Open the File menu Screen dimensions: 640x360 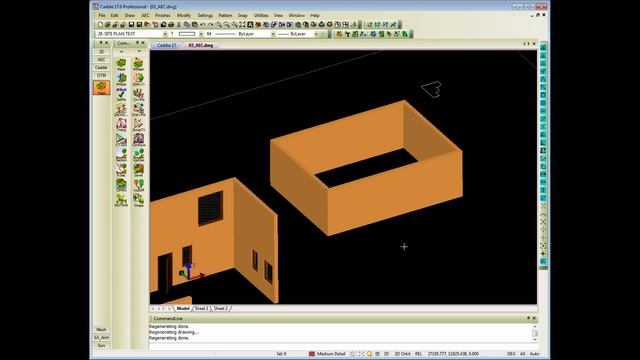(x=102, y=16)
